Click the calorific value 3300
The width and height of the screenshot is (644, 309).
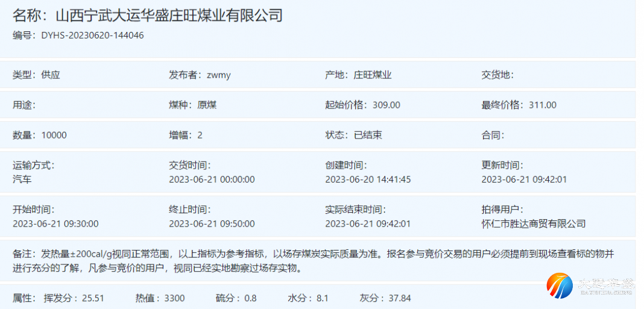(175, 298)
